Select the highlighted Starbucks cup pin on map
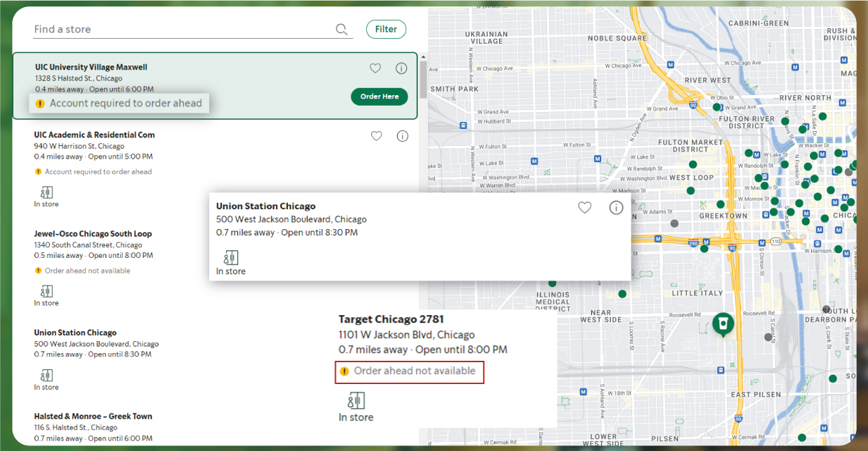The image size is (868, 451). coord(722,325)
